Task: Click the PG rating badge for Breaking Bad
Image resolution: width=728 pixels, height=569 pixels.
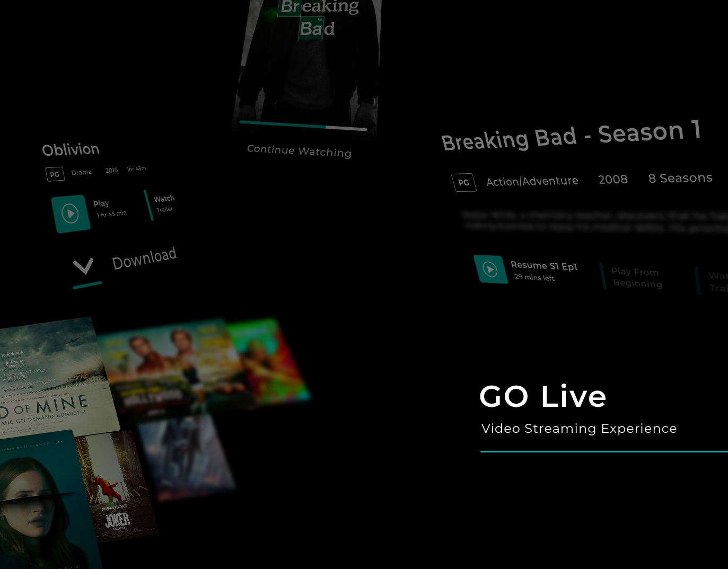Action: pyautogui.click(x=463, y=182)
